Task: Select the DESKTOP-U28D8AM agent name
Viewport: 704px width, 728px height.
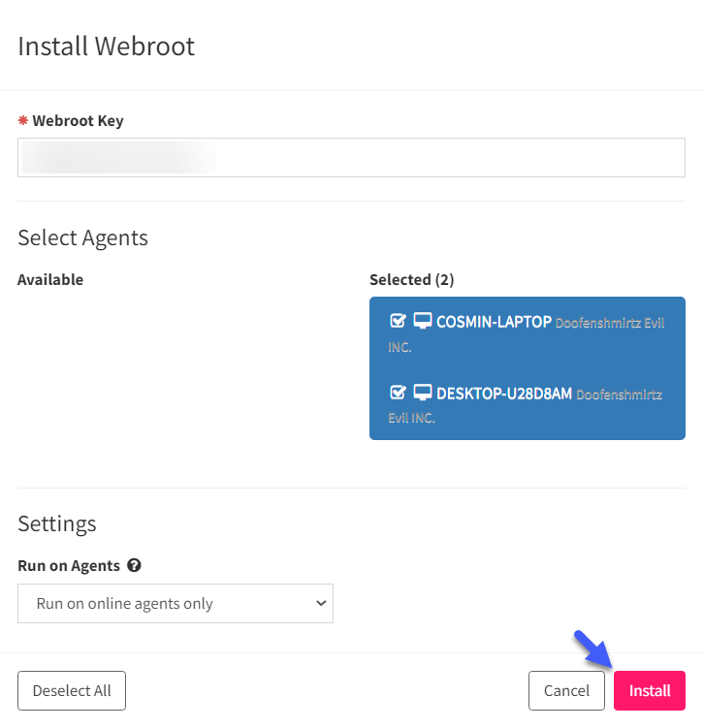Action: [x=504, y=394]
